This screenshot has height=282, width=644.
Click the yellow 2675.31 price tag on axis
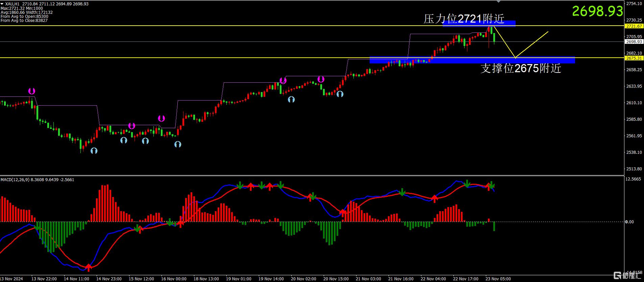tap(634, 58)
